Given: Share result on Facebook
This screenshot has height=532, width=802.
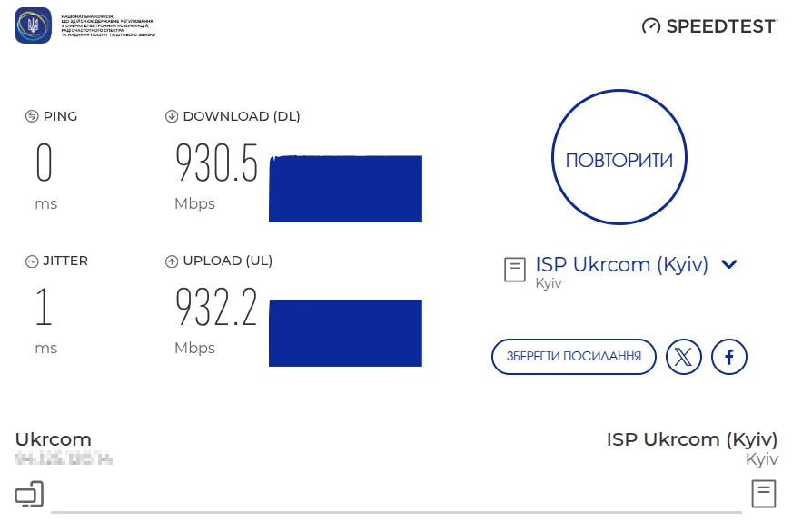Looking at the screenshot, I should tap(729, 357).
